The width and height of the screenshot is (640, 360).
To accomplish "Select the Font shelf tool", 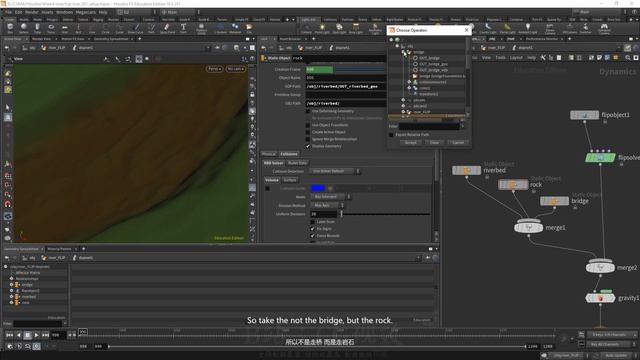I will pyautogui.click(x=183, y=28).
